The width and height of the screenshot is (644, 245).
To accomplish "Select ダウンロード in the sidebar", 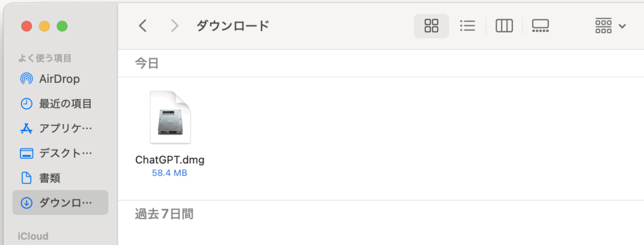I will (60, 202).
